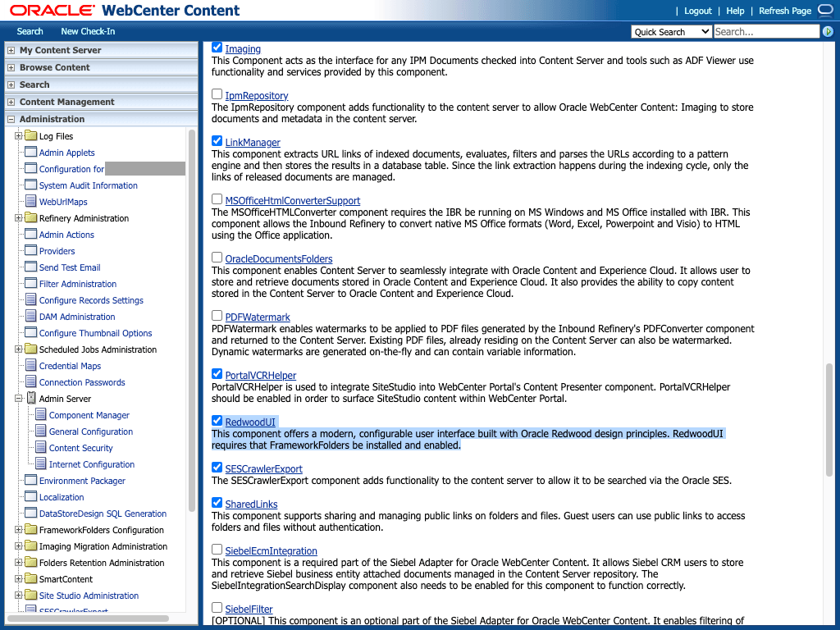Open DataStoreDesign SQL Generation link
This screenshot has width=840, height=630.
(x=103, y=514)
